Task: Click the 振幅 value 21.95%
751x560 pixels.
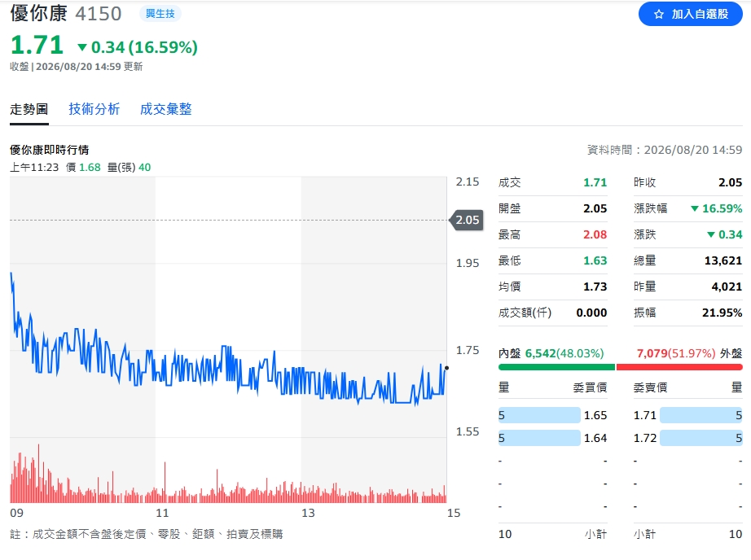Action: [x=722, y=313]
